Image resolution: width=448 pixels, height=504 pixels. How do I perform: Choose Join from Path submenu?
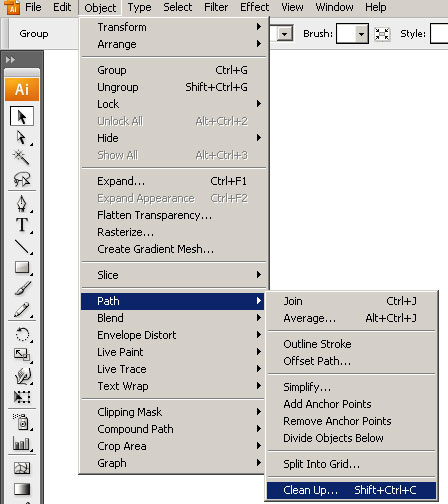pyautogui.click(x=352, y=301)
